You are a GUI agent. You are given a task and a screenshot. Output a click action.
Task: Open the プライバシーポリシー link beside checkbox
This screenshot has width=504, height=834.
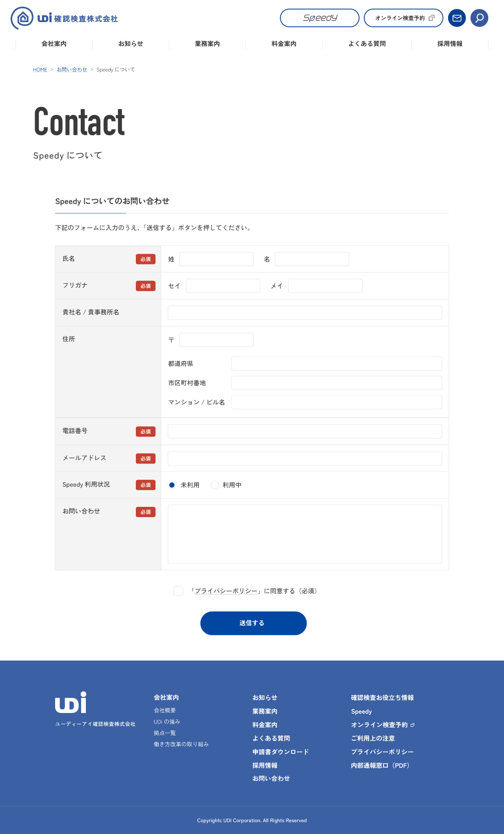(226, 591)
